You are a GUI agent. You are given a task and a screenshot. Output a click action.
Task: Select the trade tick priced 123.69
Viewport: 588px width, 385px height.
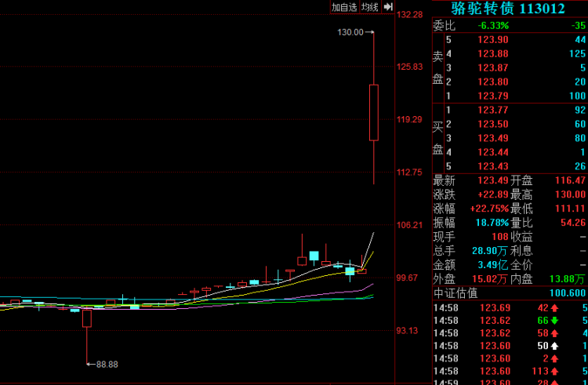[495, 308]
